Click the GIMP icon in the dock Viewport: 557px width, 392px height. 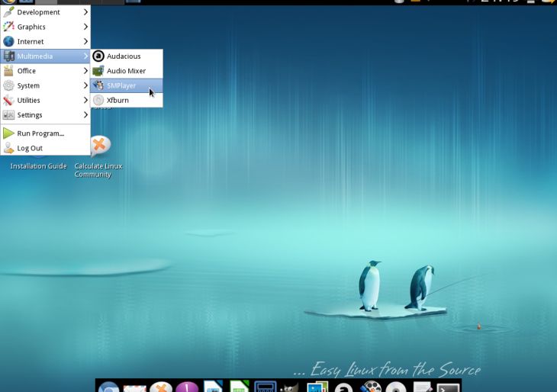click(x=291, y=387)
